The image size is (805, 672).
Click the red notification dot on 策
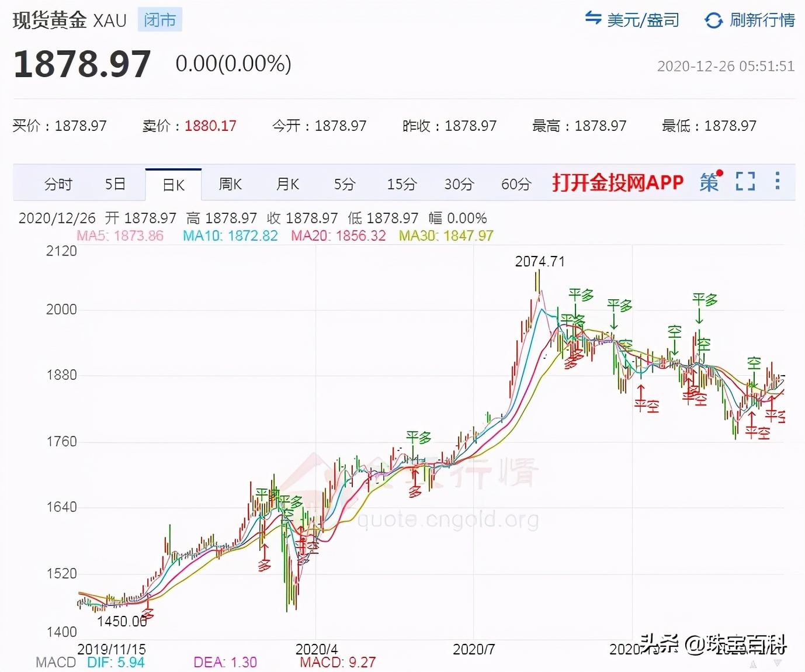tap(719, 172)
